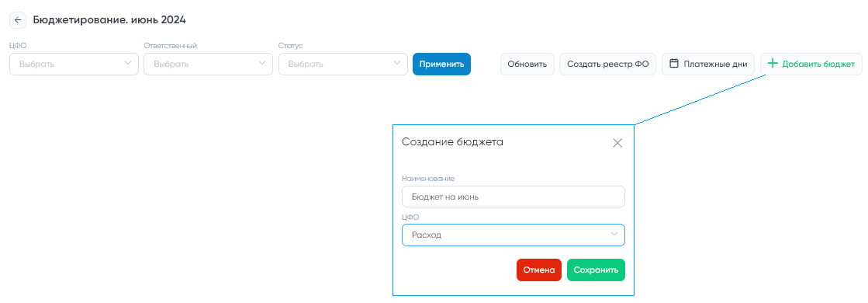The width and height of the screenshot is (868, 303).
Task: Open the ЦФО filter dropdown
Action: point(74,64)
